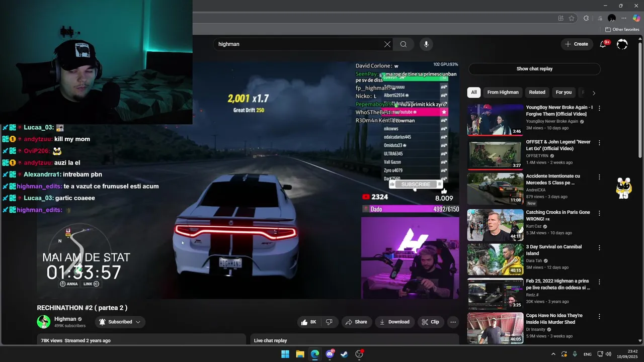
Task: Click the tray microphone icon
Action: [575, 354]
